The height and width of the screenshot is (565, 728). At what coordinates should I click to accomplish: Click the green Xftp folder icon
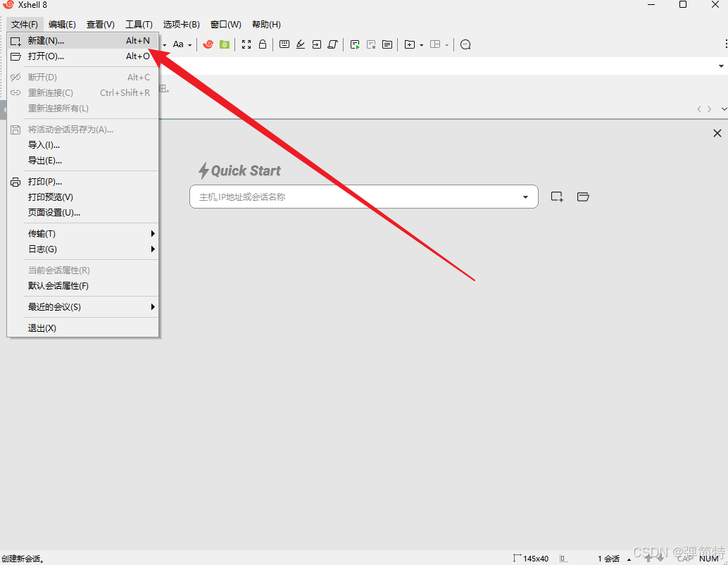click(x=225, y=44)
